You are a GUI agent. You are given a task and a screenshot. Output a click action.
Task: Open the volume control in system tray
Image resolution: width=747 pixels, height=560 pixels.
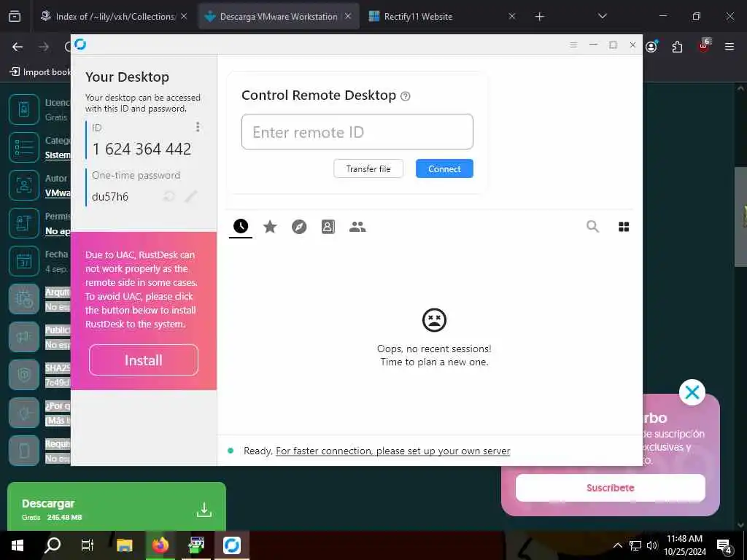tap(652, 545)
